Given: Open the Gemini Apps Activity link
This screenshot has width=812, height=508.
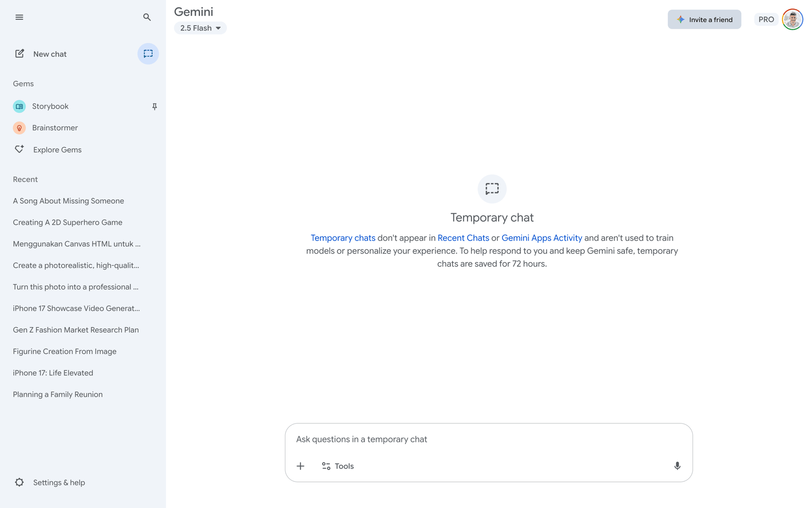Looking at the screenshot, I should [542, 238].
